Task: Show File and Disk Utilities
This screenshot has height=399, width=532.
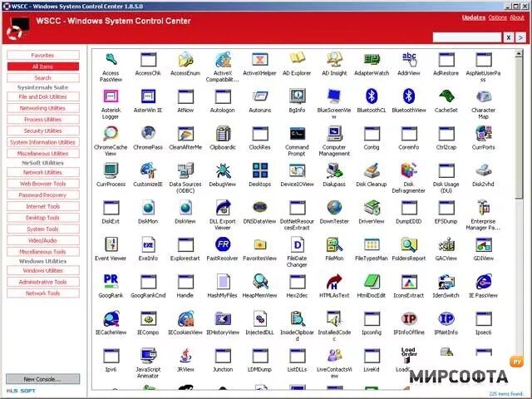Action: (43, 96)
